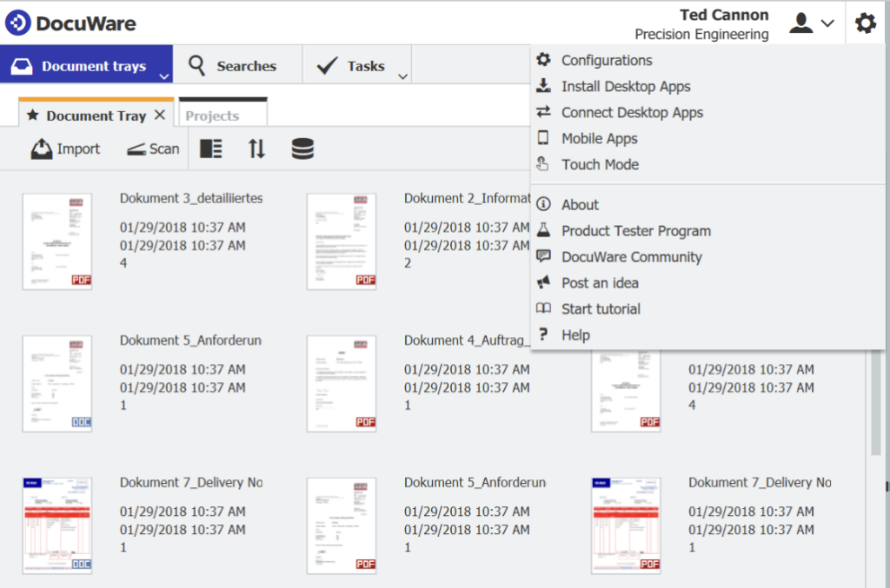890x588 pixels.
Task: Click the Dokument 3_detailliertes title
Action: click(x=191, y=198)
